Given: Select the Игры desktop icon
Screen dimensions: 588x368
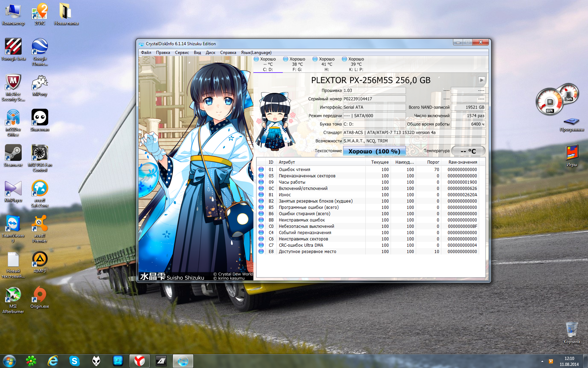Looking at the screenshot, I should 572,156.
